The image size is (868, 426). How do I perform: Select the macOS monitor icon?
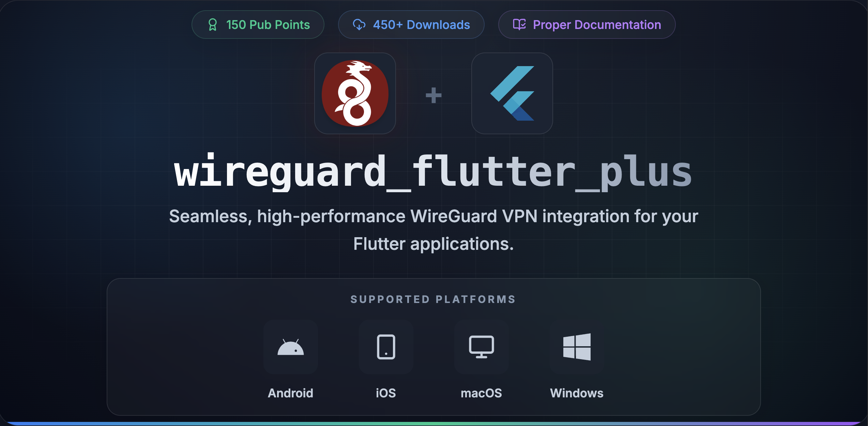pos(481,347)
